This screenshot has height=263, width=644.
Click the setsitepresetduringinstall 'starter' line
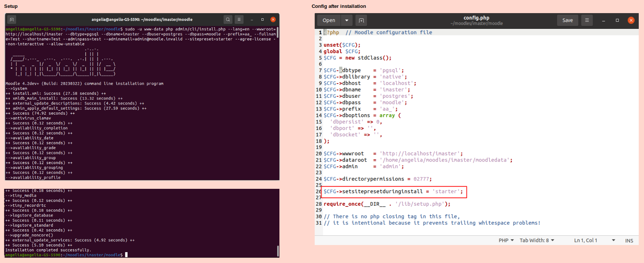click(393, 191)
